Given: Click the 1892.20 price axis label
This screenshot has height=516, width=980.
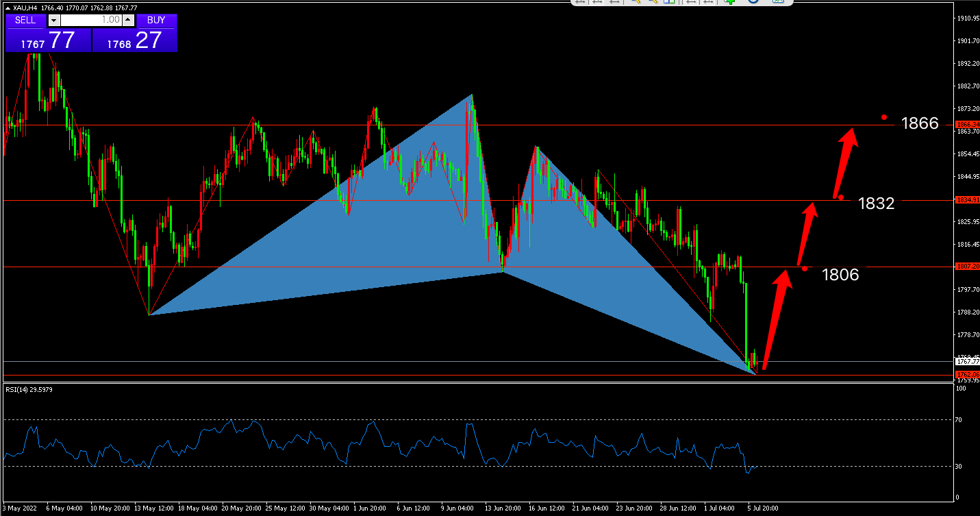Looking at the screenshot, I should click(x=968, y=64).
